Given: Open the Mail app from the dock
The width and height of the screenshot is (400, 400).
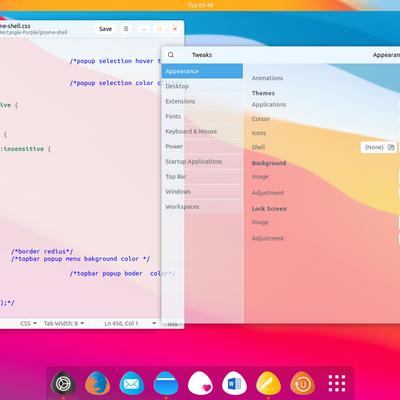Looking at the screenshot, I should [132, 383].
